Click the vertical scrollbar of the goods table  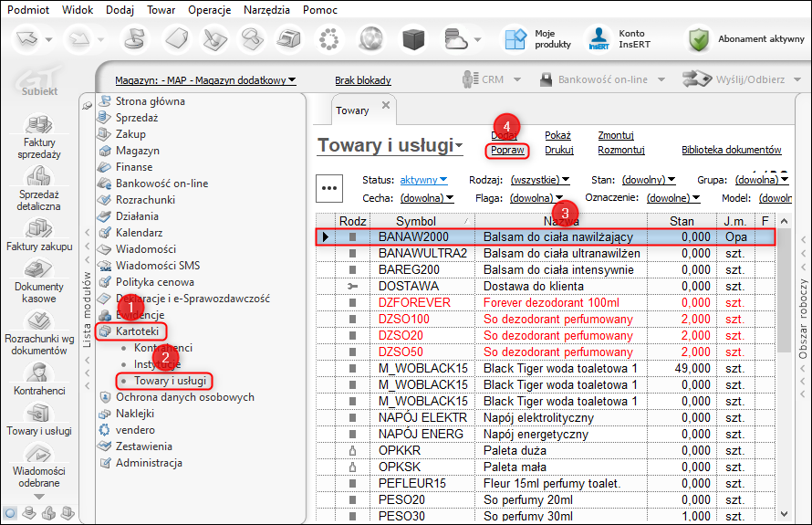pos(784,365)
